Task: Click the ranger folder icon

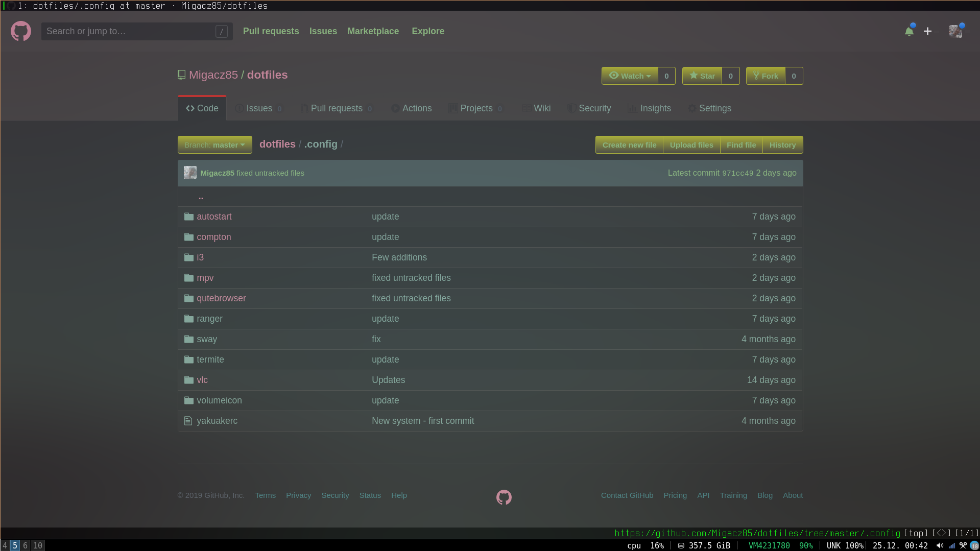Action: click(x=189, y=319)
